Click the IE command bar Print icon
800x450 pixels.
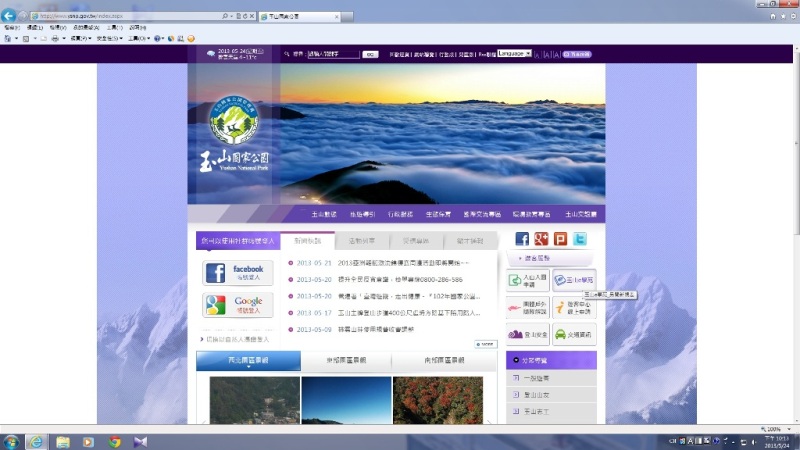pyautogui.click(x=55, y=38)
